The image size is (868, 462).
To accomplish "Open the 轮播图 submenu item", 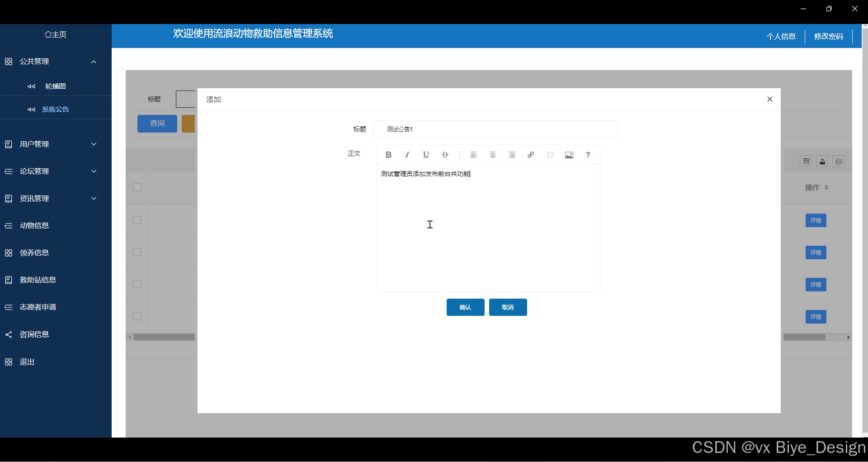I will [56, 86].
